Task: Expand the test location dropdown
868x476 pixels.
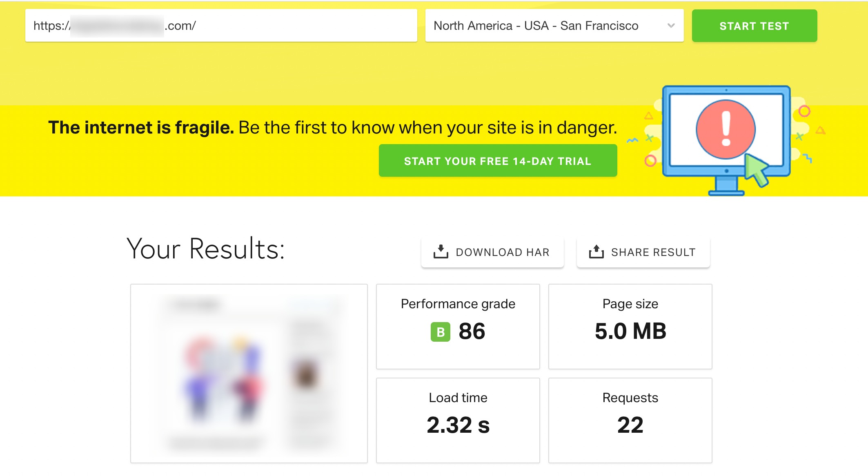Action: tap(554, 26)
